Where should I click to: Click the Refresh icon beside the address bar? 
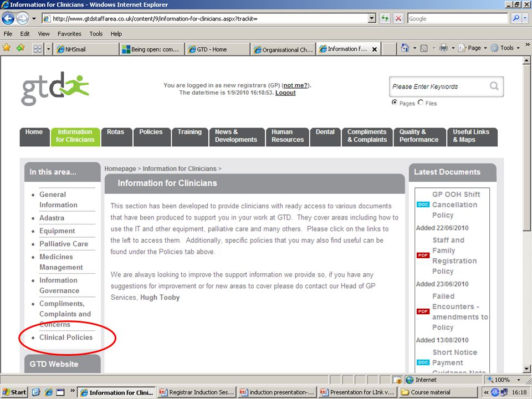pos(385,18)
